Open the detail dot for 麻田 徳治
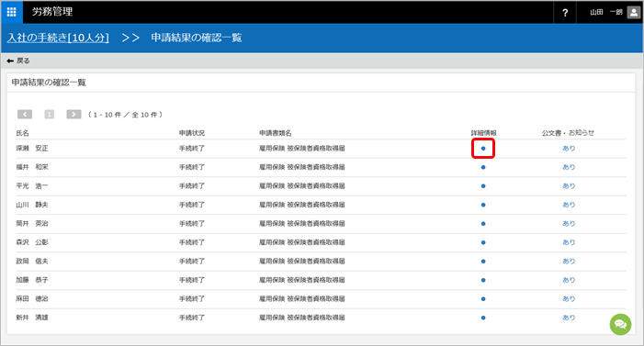Viewport: 644px width, 346px height. coord(483,299)
